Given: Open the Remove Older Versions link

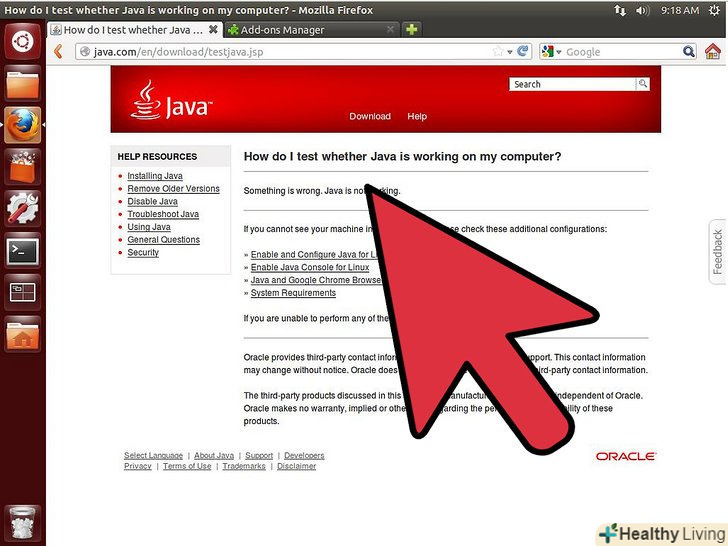Looking at the screenshot, I should (x=173, y=189).
